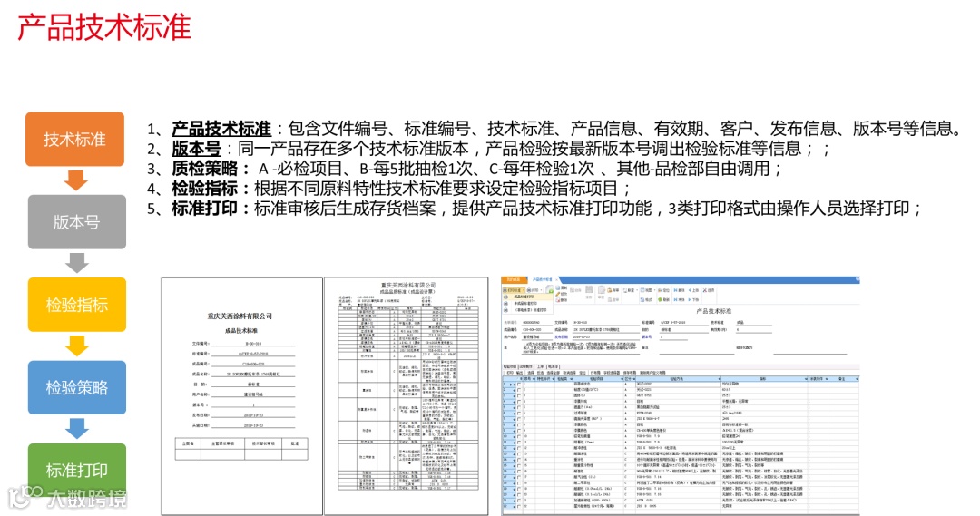Click the green 标准打印 flow box

tap(77, 470)
